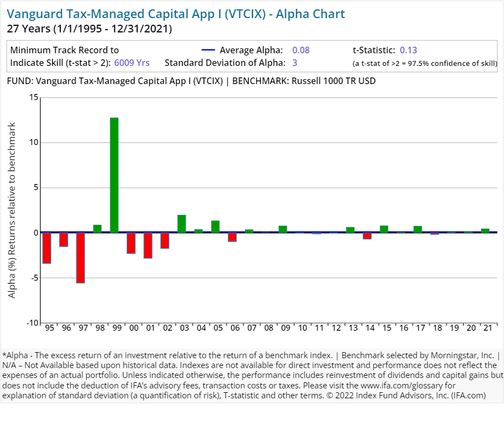Click the red 1995 alpha bar
This screenshot has height=445, width=504.
[x=47, y=248]
